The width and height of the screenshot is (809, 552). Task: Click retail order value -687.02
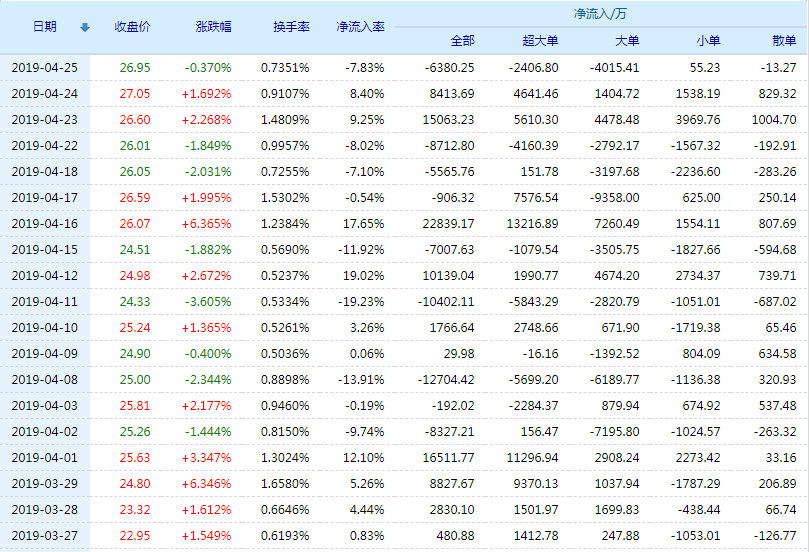(x=775, y=302)
